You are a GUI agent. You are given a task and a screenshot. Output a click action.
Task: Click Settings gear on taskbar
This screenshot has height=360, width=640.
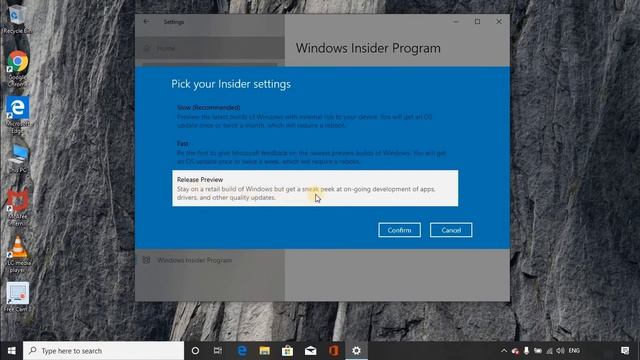click(356, 351)
